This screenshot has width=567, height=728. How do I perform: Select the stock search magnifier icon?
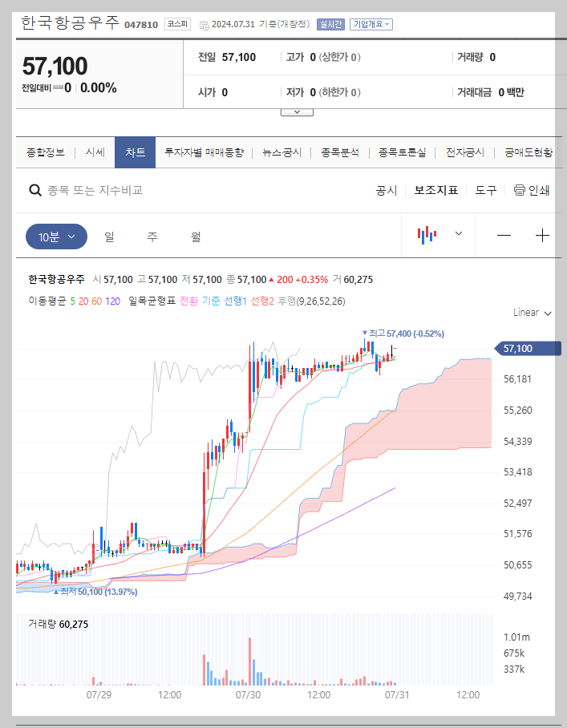[x=34, y=190]
